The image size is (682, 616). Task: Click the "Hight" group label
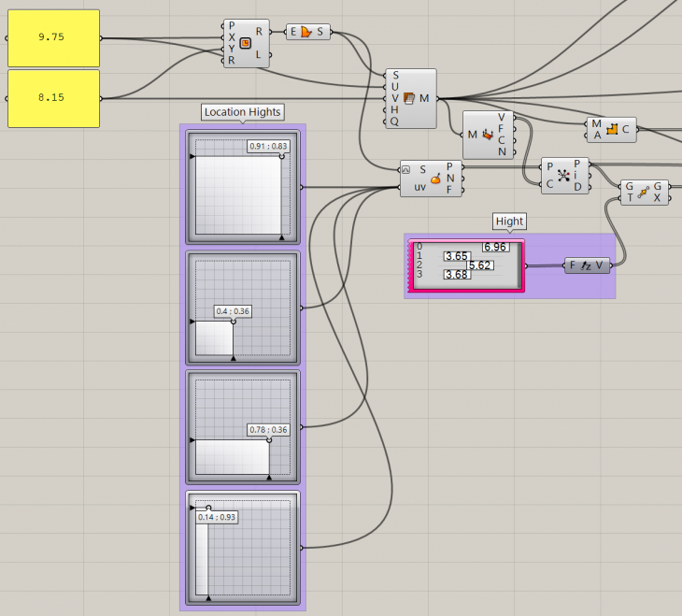coord(510,222)
